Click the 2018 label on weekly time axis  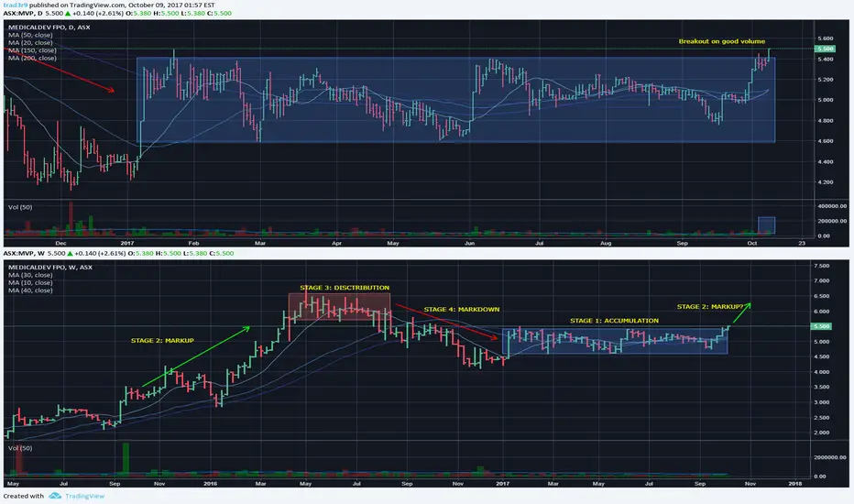[x=795, y=484]
